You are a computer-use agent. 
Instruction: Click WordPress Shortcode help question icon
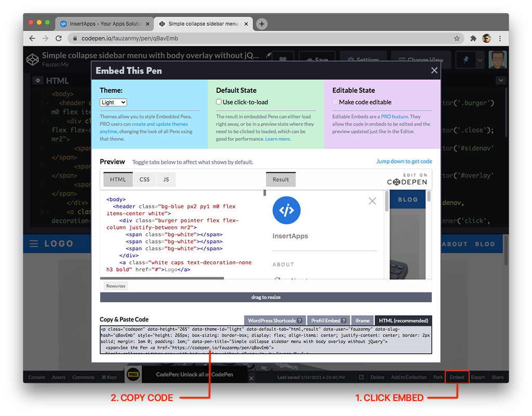coord(300,320)
